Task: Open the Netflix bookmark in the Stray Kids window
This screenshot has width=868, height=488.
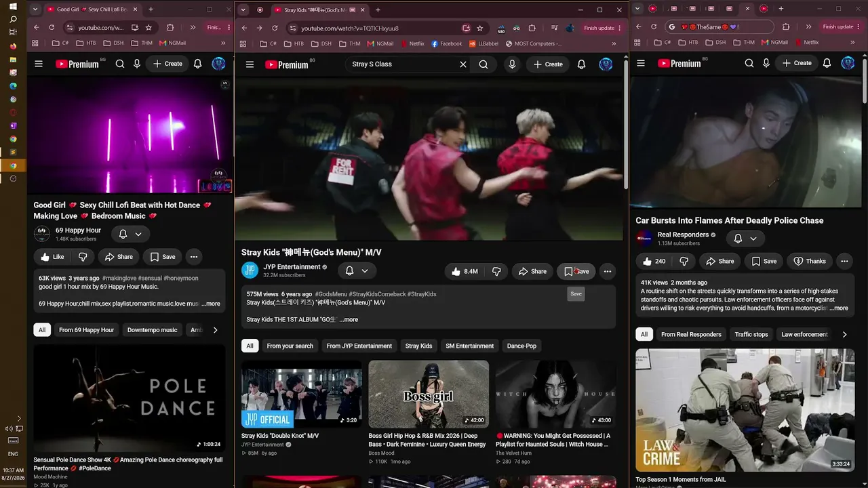Action: pyautogui.click(x=412, y=43)
